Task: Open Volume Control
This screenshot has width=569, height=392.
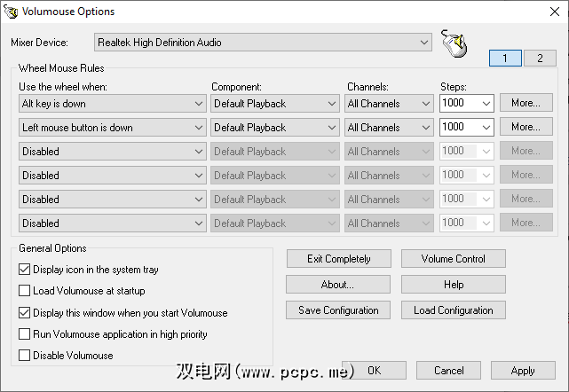Action: [454, 259]
